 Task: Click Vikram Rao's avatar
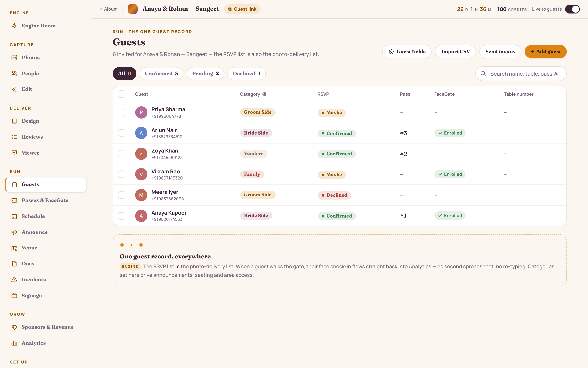coord(141,174)
